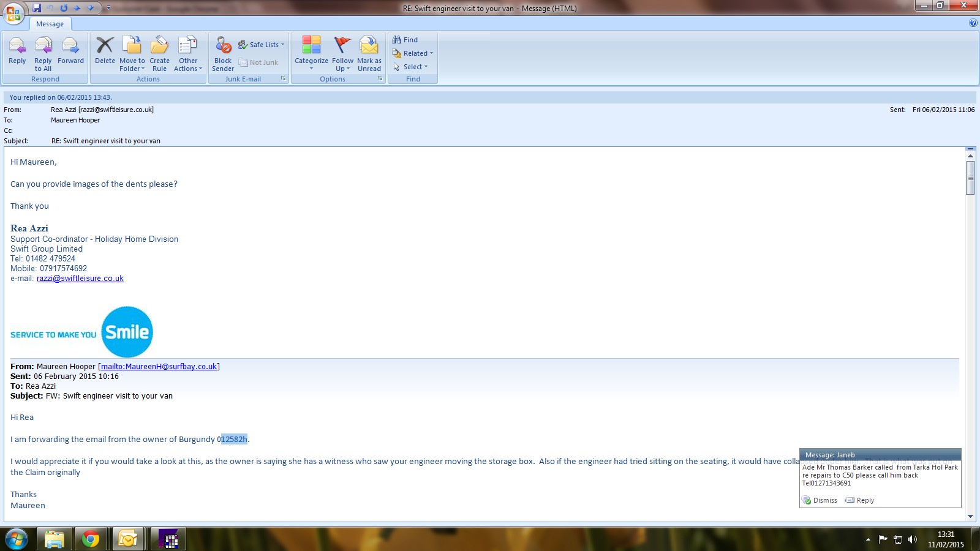Open the Junk E-mail options dialog launcher
980x551 pixels.
pyautogui.click(x=283, y=79)
